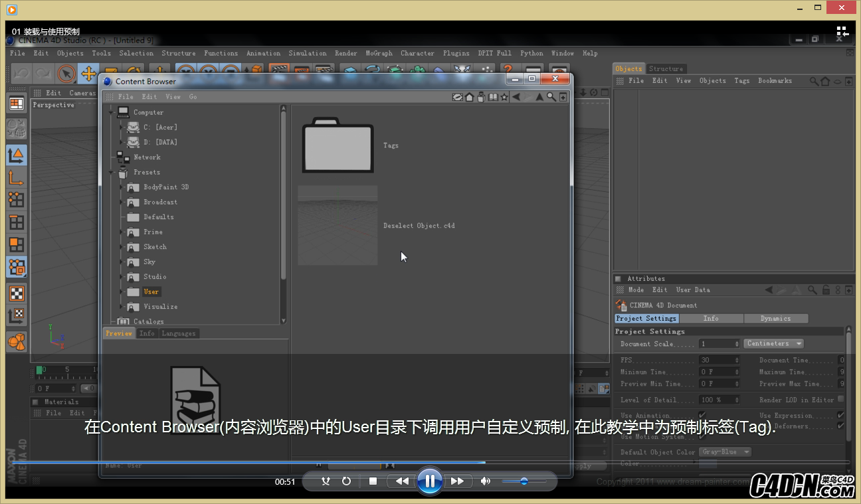Click the Document Scale input field
The height and width of the screenshot is (504, 861).
[719, 343]
